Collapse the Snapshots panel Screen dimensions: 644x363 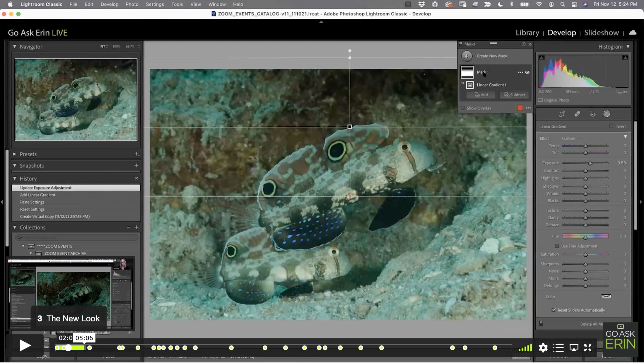pyautogui.click(x=14, y=166)
